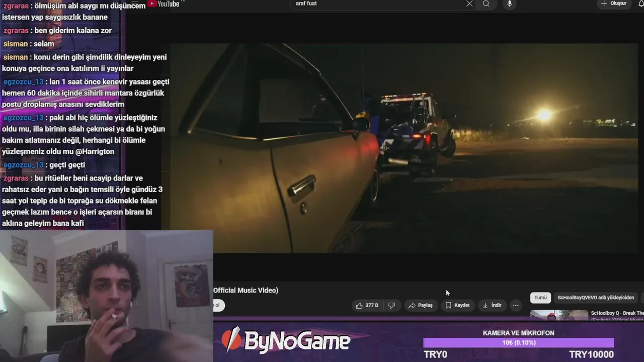Screen dimensions: 644x362
Task: Click the YouTube logo at the top
Action: 164,4
